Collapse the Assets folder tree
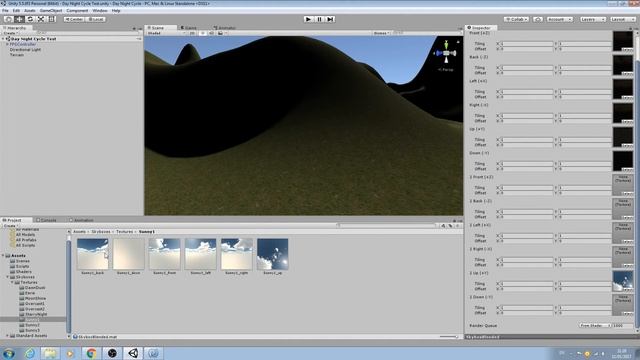640x360 pixels. tap(3, 256)
